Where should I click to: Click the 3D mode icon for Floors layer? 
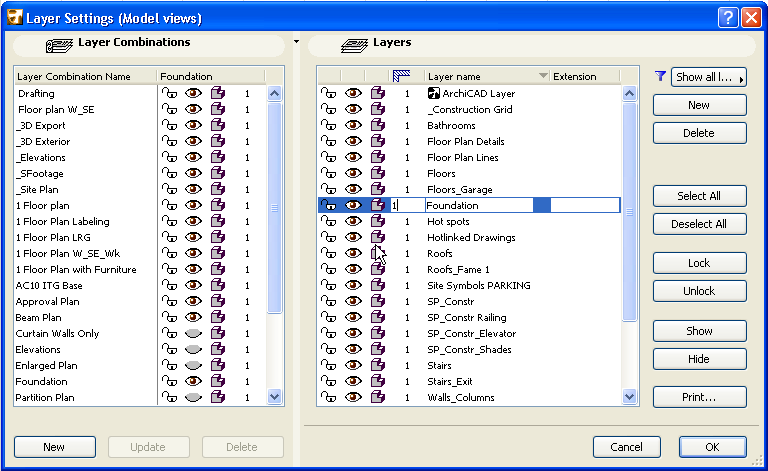coord(378,173)
